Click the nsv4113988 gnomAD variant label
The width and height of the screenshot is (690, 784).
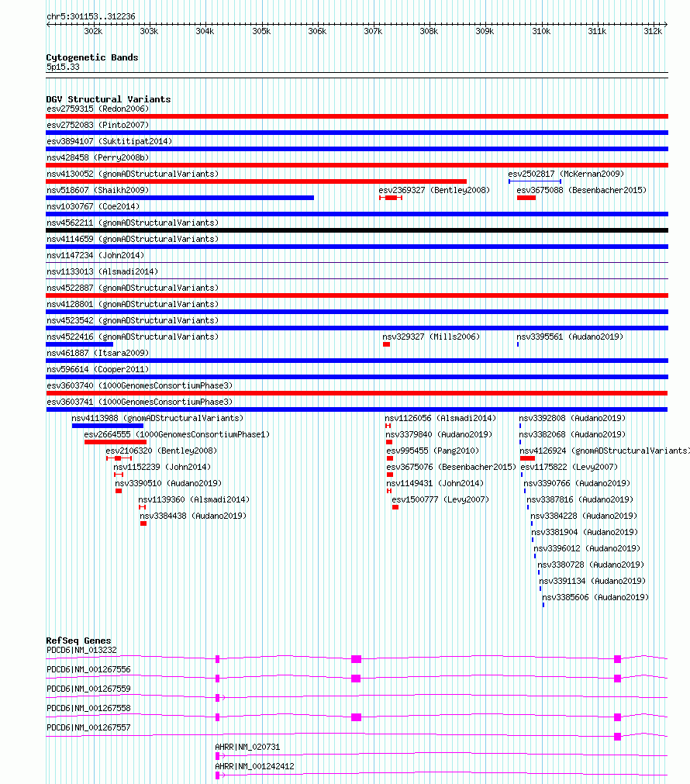tap(157, 418)
